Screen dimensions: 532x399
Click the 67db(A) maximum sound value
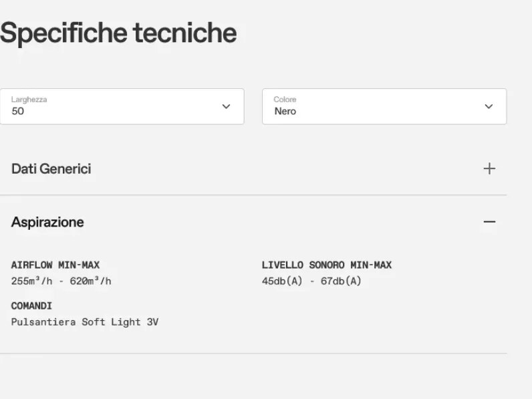[x=341, y=281]
